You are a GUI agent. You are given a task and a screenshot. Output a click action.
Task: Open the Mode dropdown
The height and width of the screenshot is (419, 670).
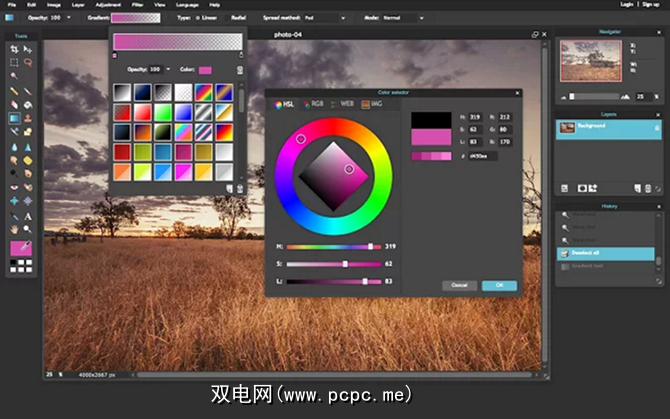click(422, 18)
